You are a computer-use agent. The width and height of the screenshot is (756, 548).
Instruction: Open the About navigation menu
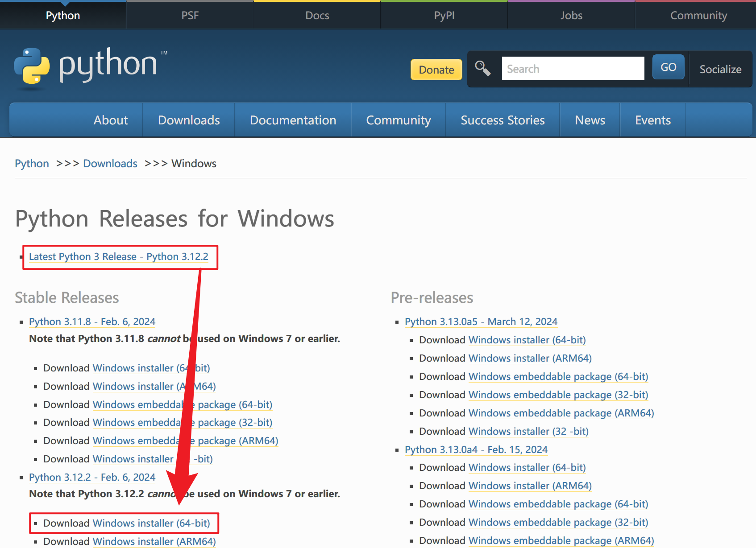point(111,120)
